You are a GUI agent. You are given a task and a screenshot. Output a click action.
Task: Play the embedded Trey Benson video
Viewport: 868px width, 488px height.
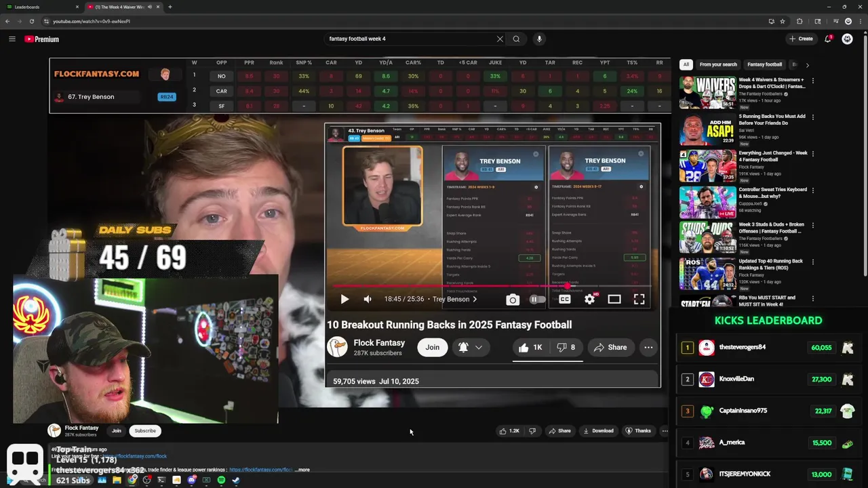point(344,299)
